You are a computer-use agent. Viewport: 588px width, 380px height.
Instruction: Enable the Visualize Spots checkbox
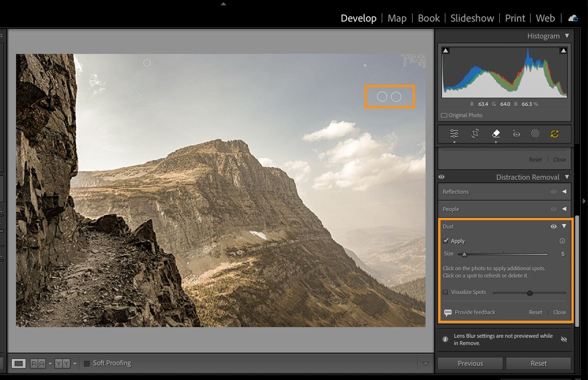pos(445,292)
